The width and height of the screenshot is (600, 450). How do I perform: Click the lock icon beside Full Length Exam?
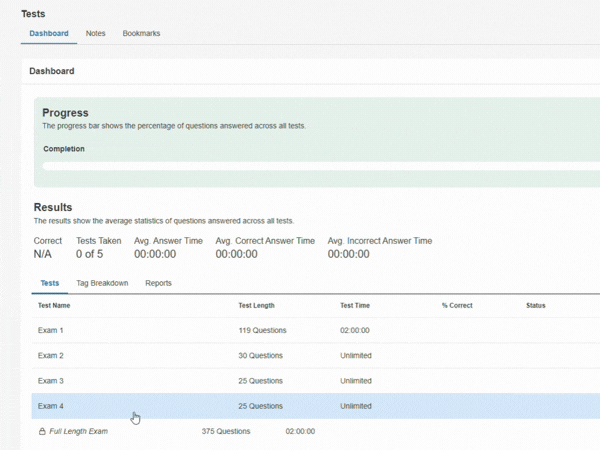[x=42, y=432]
